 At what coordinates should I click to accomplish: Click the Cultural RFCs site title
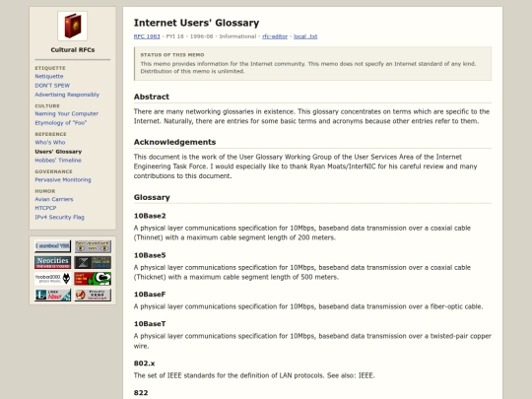click(73, 50)
